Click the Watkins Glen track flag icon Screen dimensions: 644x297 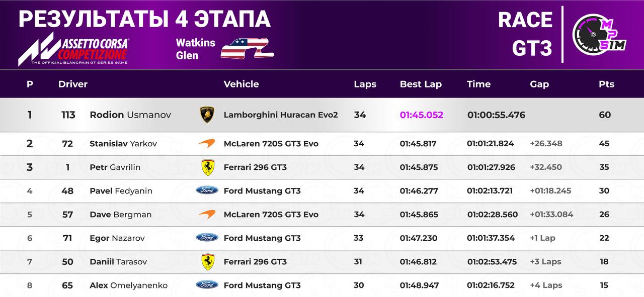pos(248,49)
